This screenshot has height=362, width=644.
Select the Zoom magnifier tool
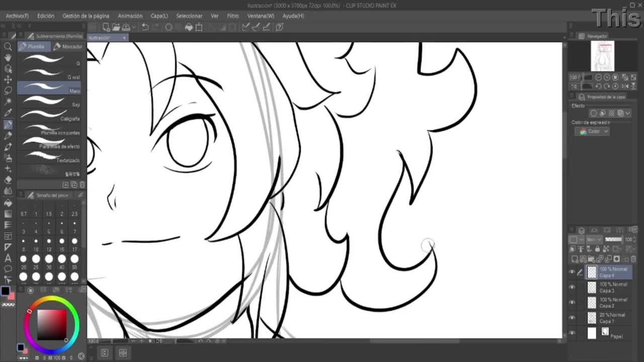(x=8, y=47)
